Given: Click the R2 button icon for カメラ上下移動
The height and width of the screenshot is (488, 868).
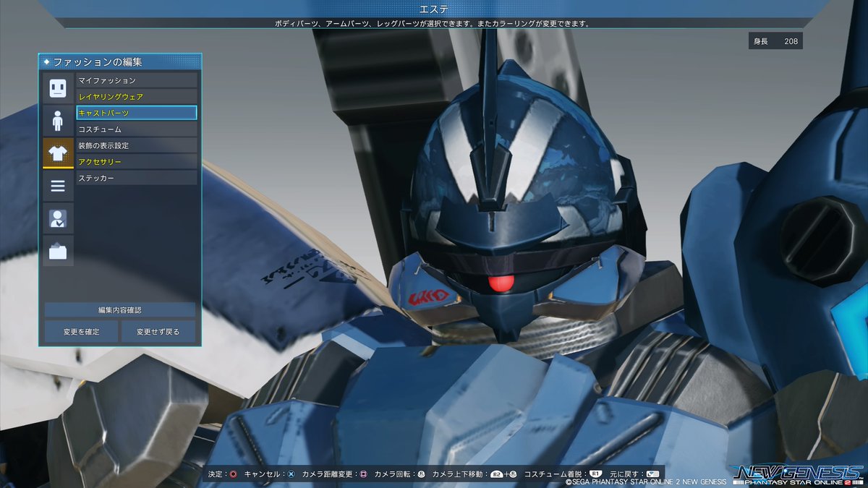Looking at the screenshot, I should pyautogui.click(x=497, y=474).
